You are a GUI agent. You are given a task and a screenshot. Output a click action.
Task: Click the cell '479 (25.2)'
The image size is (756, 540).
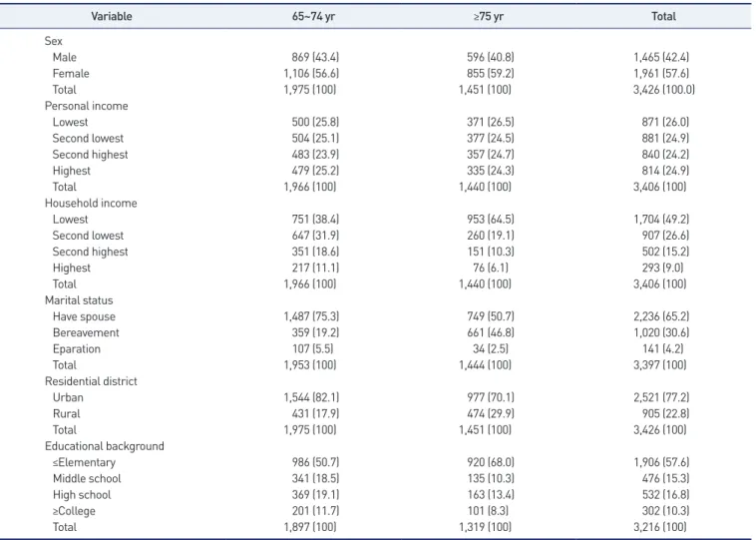[x=315, y=171]
